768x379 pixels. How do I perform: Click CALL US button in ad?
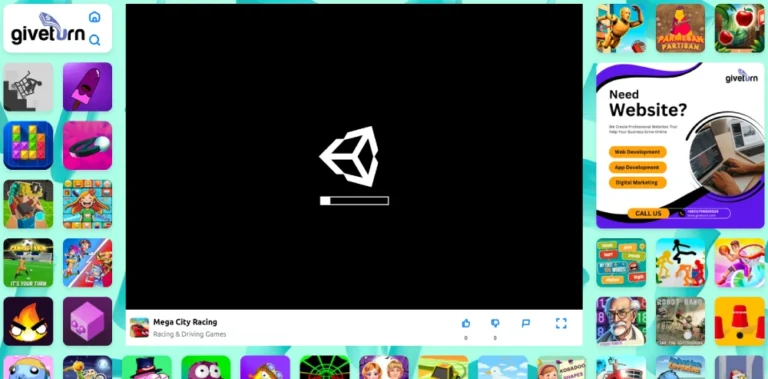pos(648,213)
